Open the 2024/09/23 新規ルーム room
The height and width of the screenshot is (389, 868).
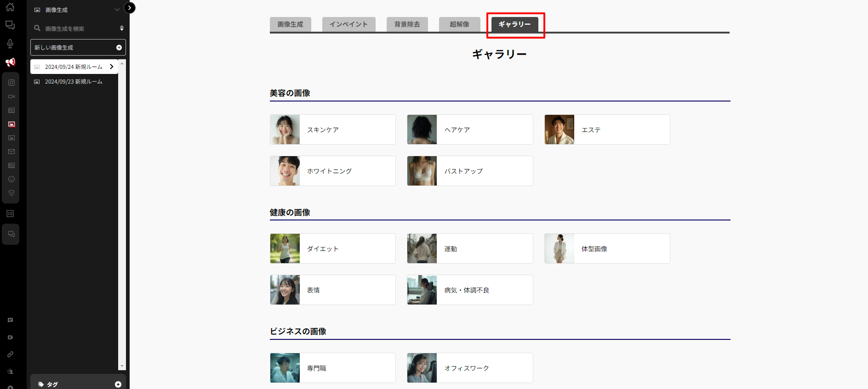[x=74, y=82]
